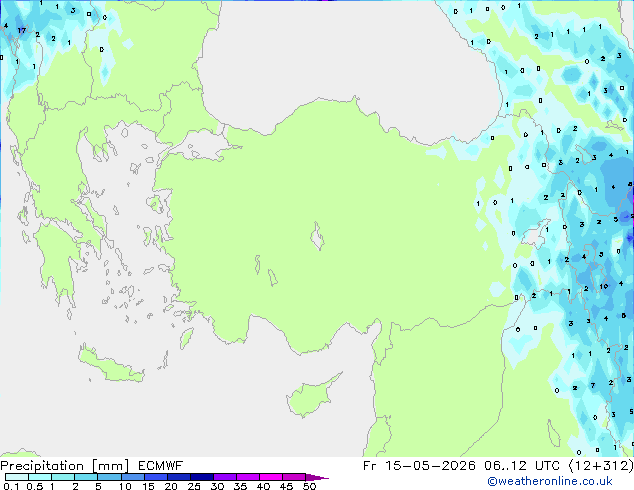
Task: Click the 30–35 mm purple legend swatch
Action: [225, 477]
